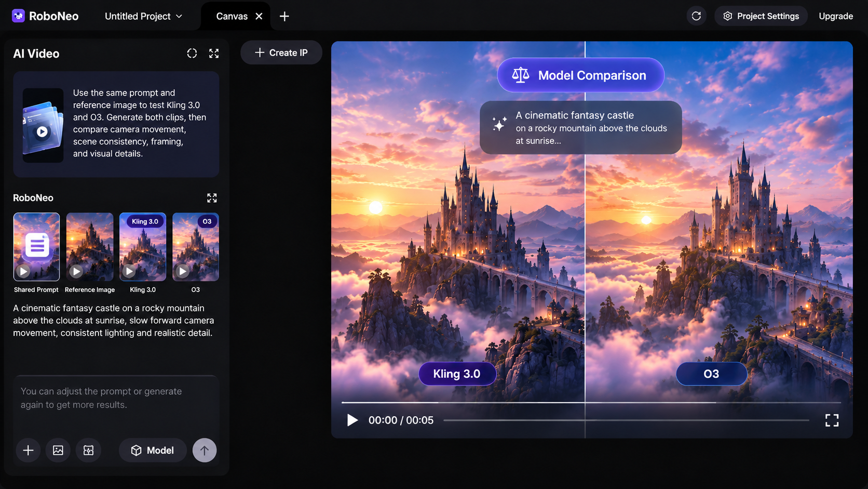Click the 'AI Video' panel heading

[x=36, y=54]
